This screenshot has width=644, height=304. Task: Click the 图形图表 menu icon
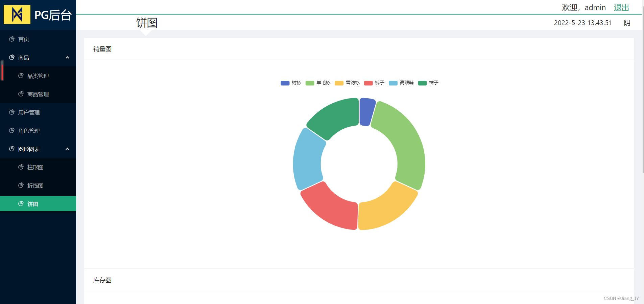[12, 149]
